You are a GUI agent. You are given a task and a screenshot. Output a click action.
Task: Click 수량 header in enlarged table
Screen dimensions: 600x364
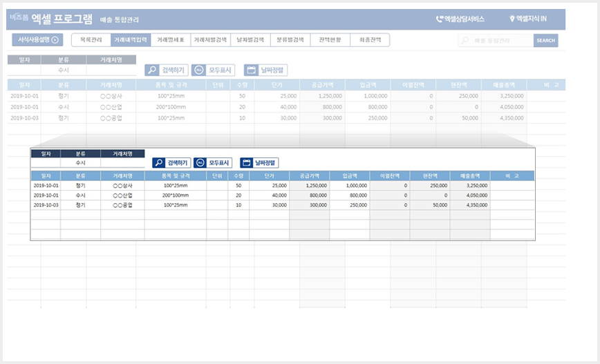click(238, 176)
